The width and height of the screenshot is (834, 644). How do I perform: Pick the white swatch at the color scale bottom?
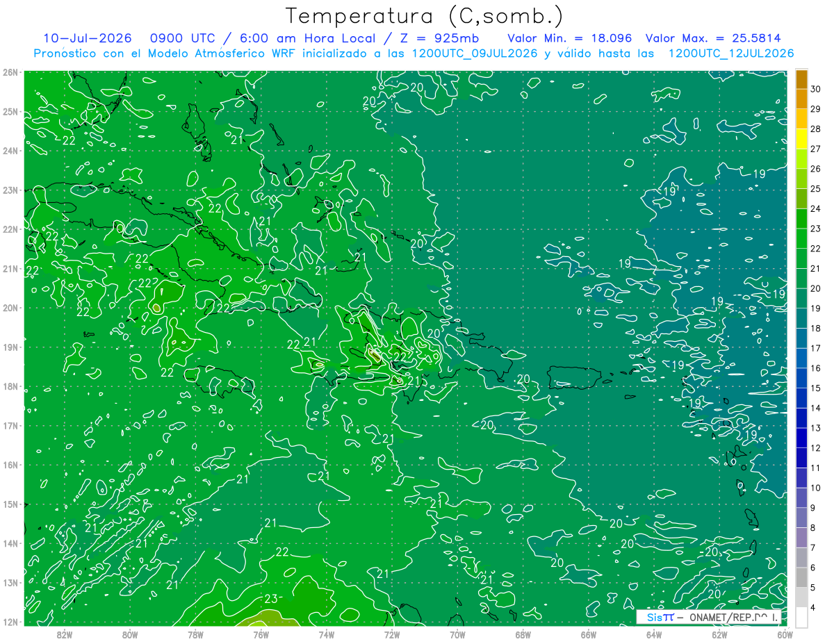pos(801,616)
